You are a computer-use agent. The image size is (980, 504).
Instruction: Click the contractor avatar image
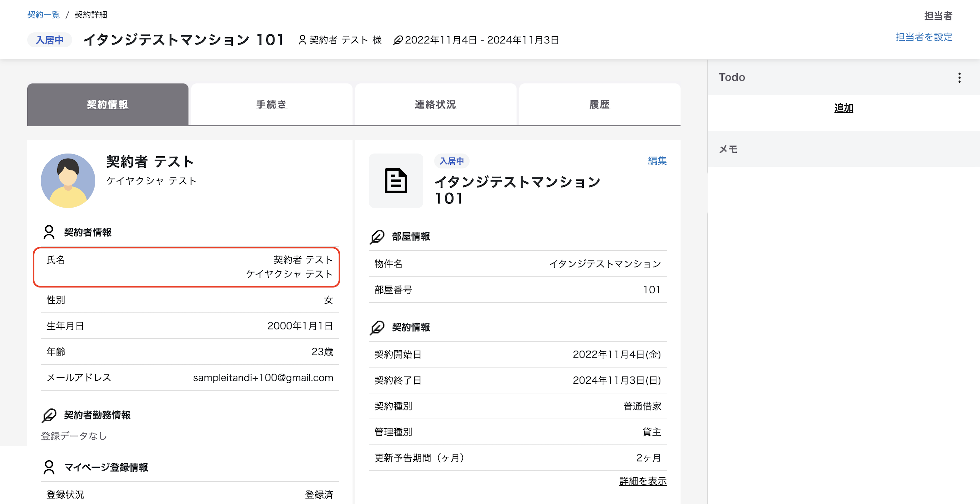click(68, 181)
